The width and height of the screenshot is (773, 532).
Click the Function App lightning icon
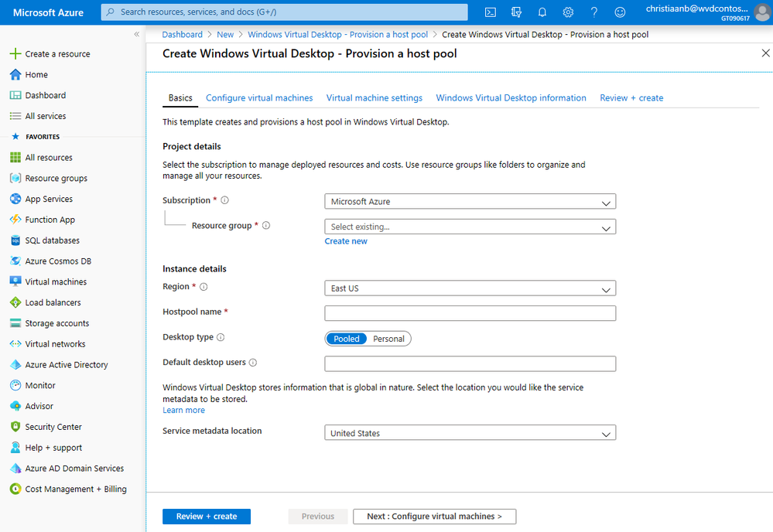pyautogui.click(x=15, y=219)
